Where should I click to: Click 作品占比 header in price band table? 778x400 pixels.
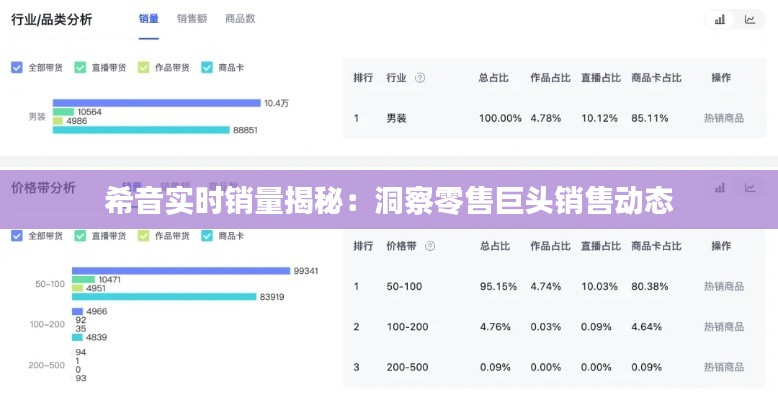[x=550, y=246]
